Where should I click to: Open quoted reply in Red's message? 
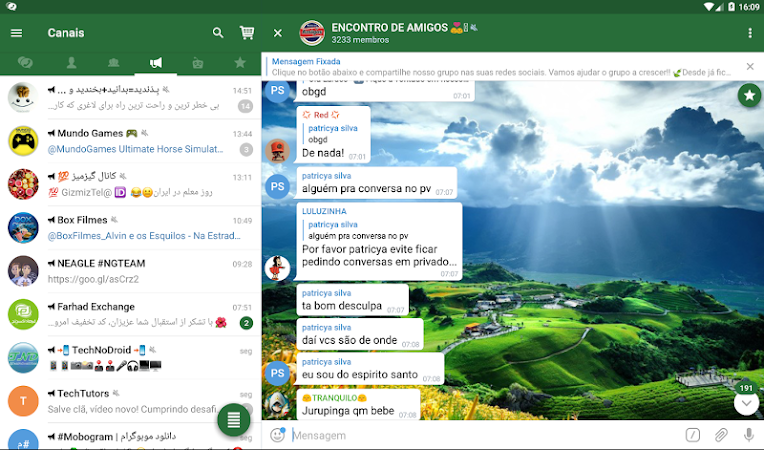tap(333, 134)
